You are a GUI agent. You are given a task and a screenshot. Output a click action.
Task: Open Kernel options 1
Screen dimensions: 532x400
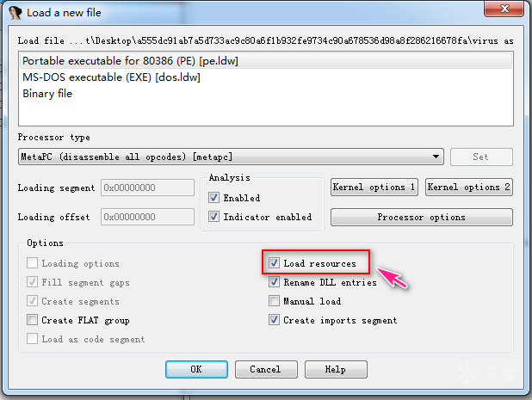coord(374,187)
